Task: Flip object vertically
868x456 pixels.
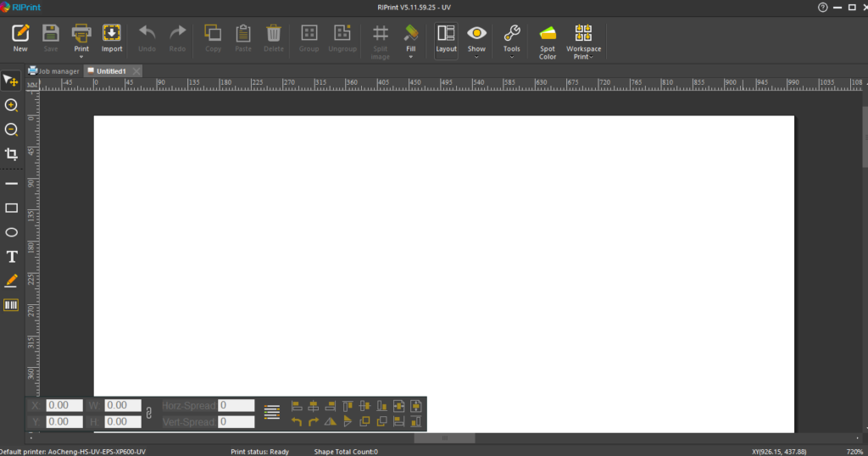Action: tap(348, 422)
